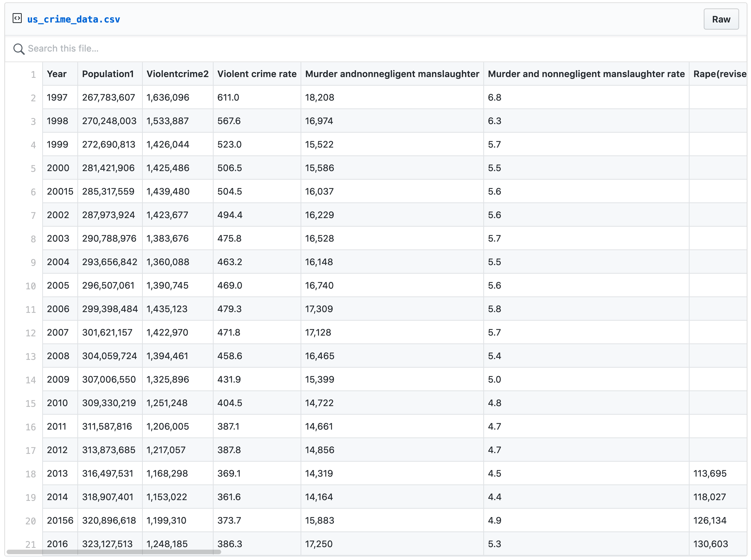Click the Violentcrime2 column header

[x=177, y=74]
